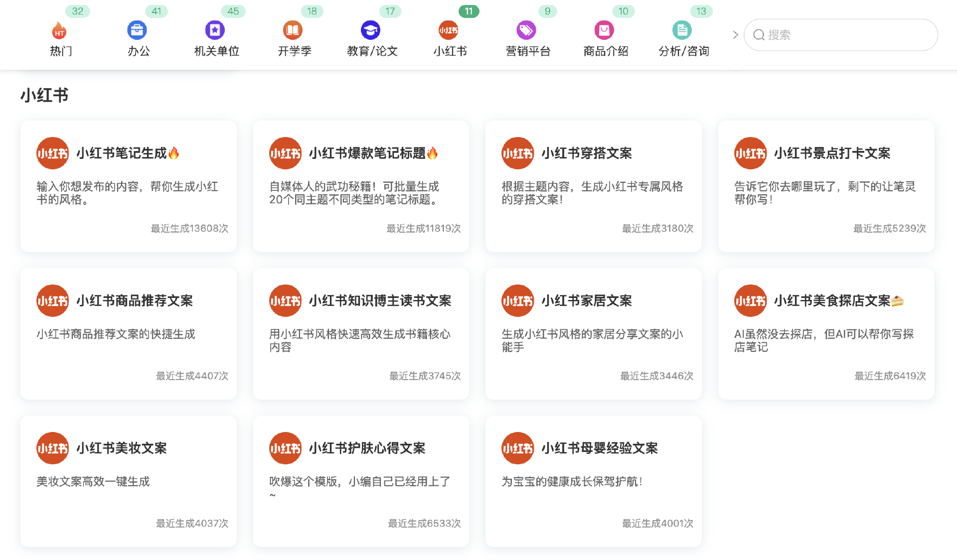Click logo icon on 小红书美食探店文案 card
The width and height of the screenshot is (957, 560).
click(750, 300)
